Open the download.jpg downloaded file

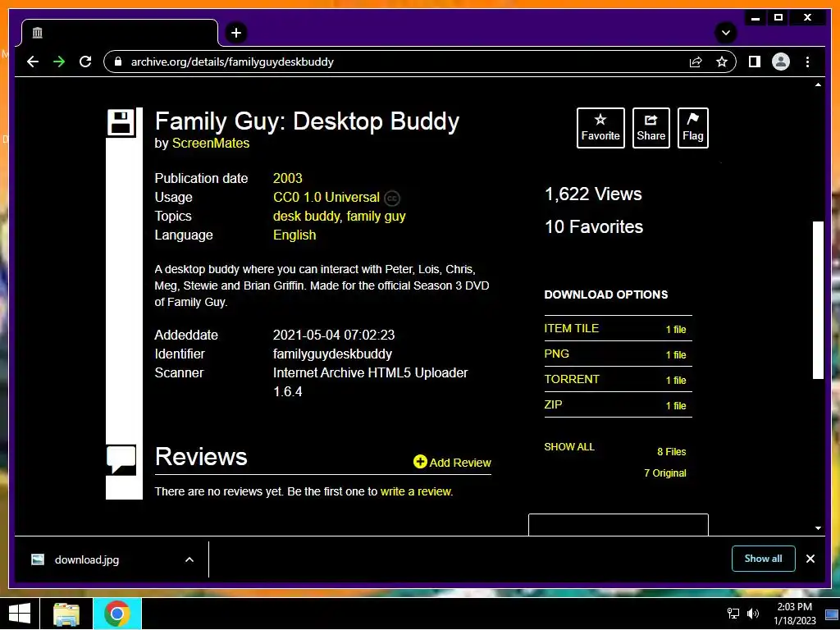click(87, 559)
